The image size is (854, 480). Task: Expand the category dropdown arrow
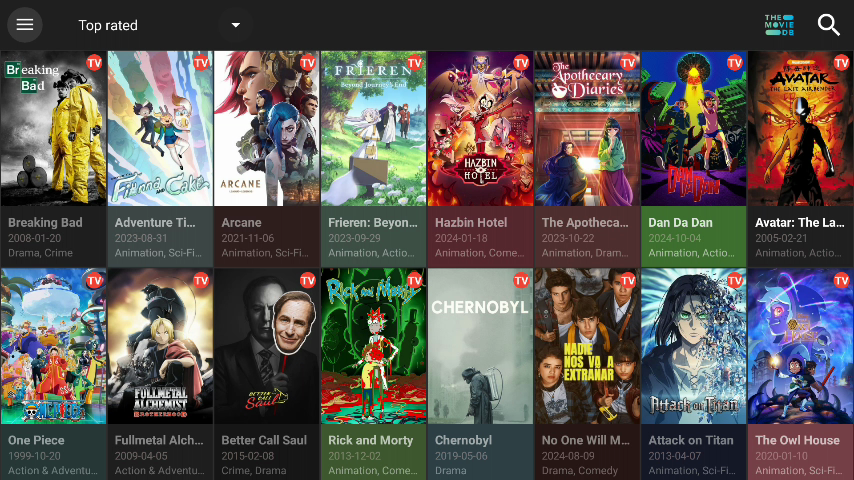click(x=235, y=25)
